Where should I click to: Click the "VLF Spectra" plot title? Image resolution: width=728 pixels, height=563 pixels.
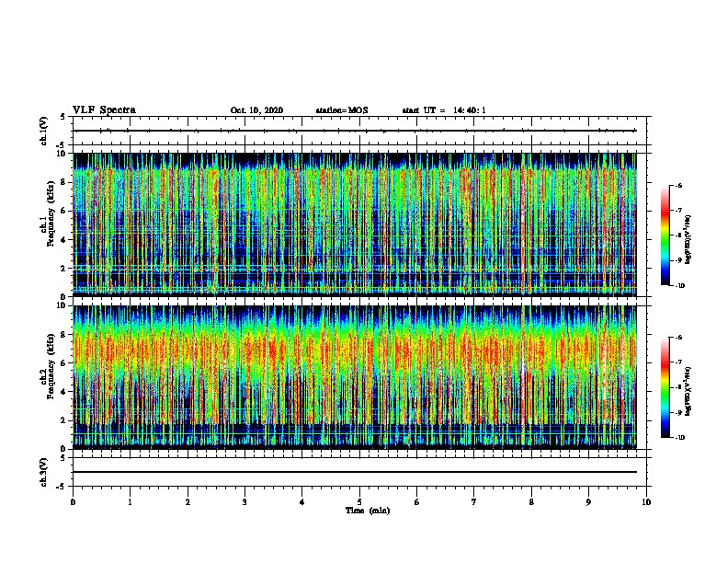tap(104, 110)
